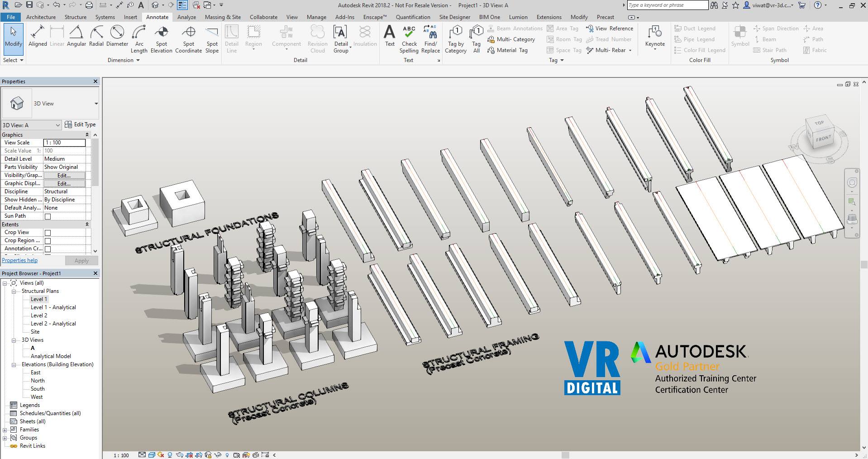This screenshot has width=868, height=459.
Task: Choose the Angular dimension tool
Action: click(x=76, y=36)
